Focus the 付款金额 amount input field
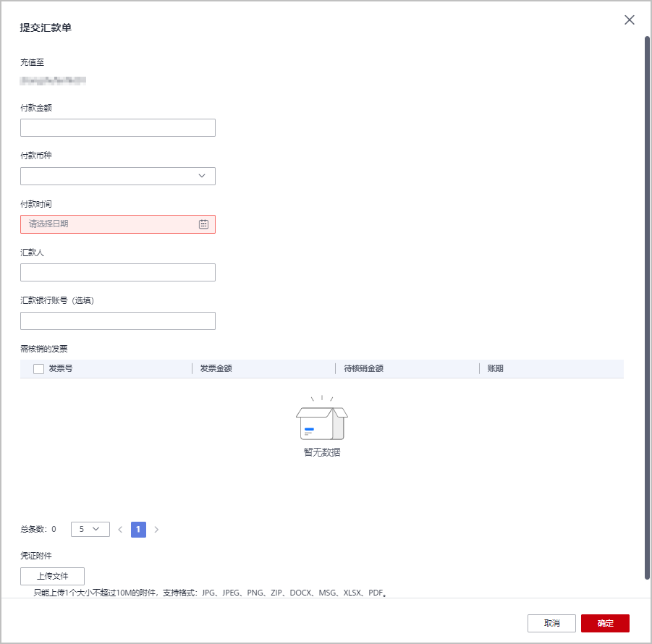This screenshot has height=644, width=652. tap(117, 127)
